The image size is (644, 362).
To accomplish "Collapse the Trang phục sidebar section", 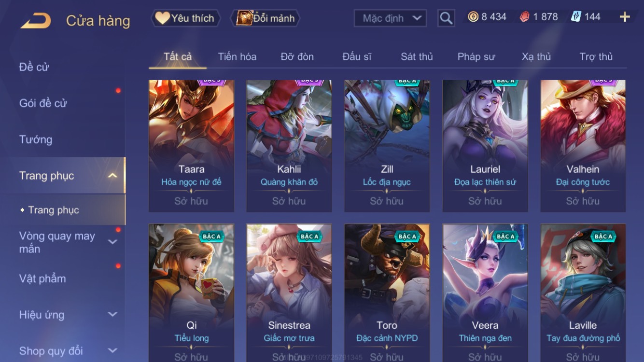I will pos(112,176).
